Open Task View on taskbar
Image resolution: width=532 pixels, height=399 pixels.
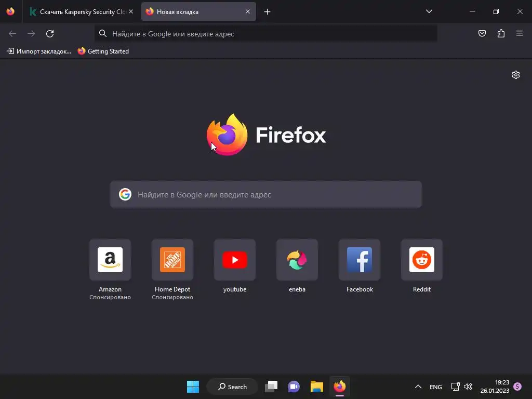coord(271,387)
